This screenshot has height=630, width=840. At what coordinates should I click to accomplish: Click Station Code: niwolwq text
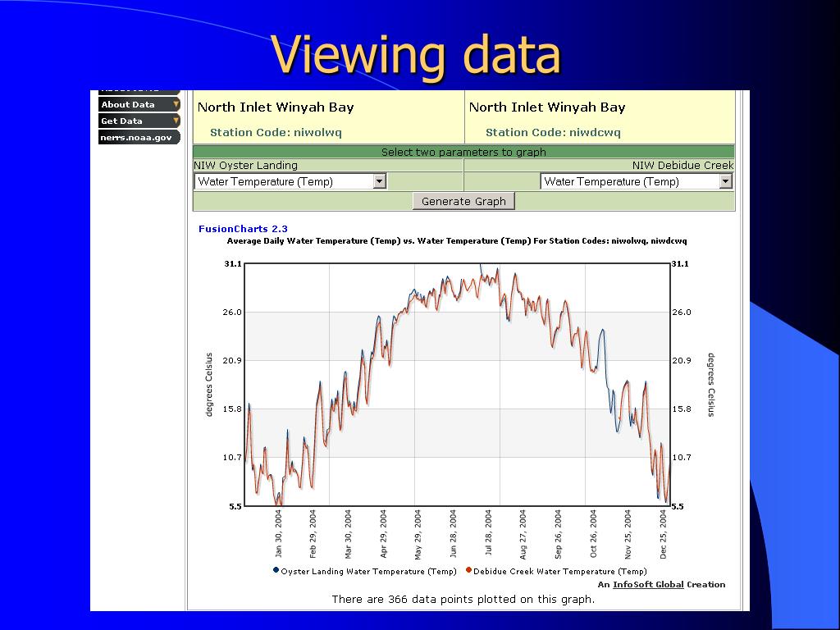276,132
